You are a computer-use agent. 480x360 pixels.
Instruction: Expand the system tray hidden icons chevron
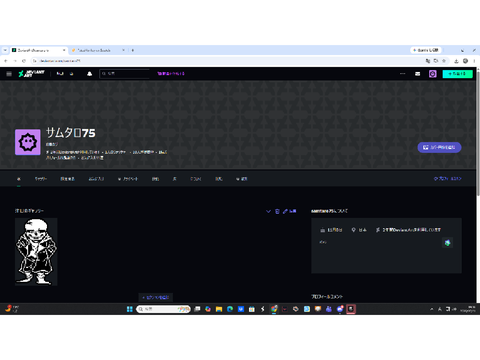pyautogui.click(x=431, y=309)
